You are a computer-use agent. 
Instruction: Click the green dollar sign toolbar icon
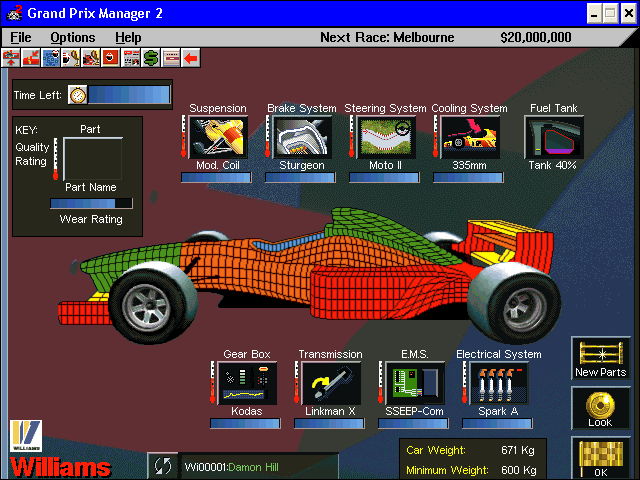click(150, 57)
